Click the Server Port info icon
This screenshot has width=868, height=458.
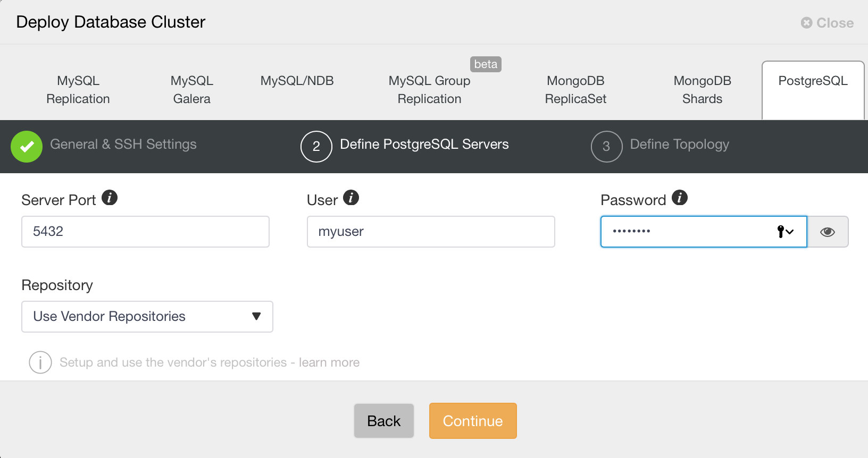tap(110, 198)
